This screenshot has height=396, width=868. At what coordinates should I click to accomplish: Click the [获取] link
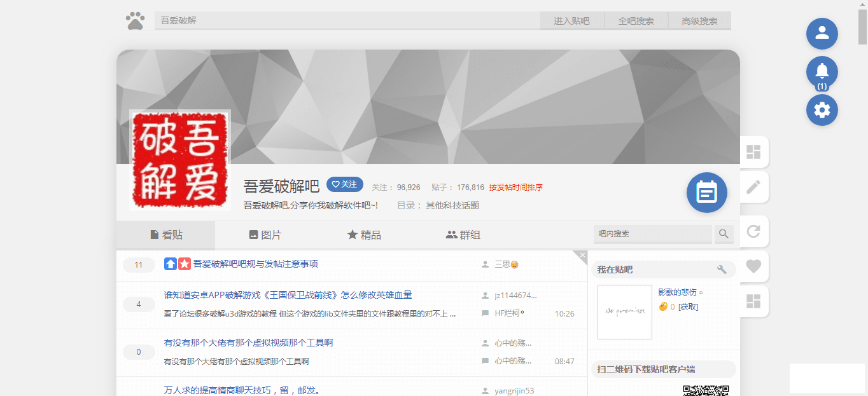click(x=688, y=307)
